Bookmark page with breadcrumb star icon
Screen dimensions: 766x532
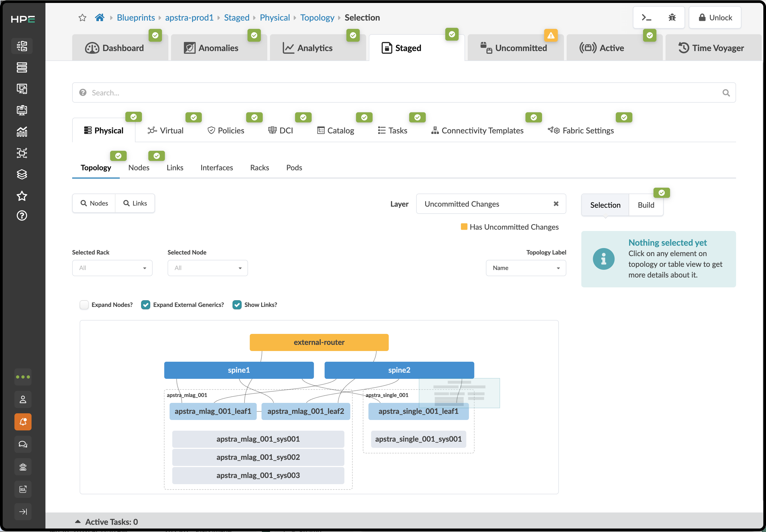point(82,18)
